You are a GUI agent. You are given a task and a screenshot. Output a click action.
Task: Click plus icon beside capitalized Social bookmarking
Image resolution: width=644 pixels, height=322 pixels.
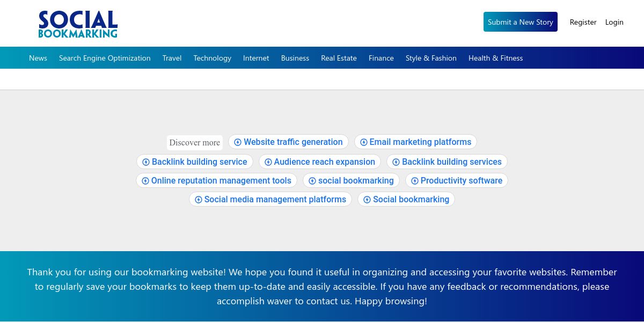click(367, 200)
